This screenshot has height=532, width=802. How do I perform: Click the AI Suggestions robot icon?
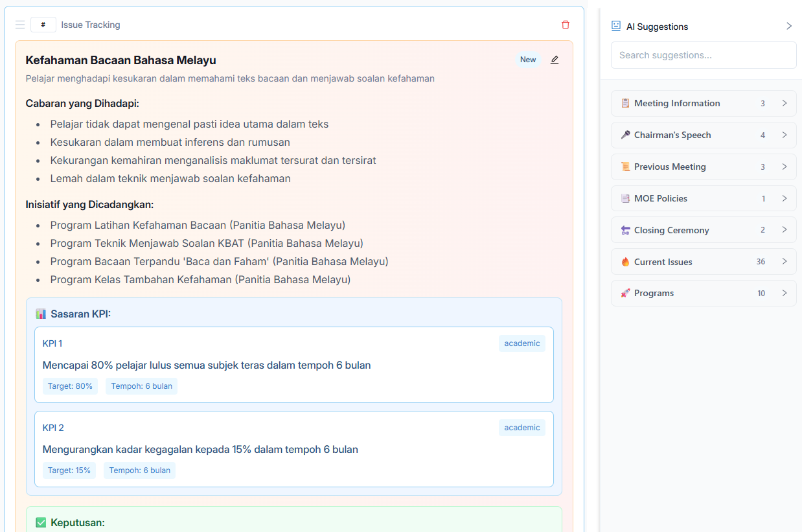click(615, 26)
